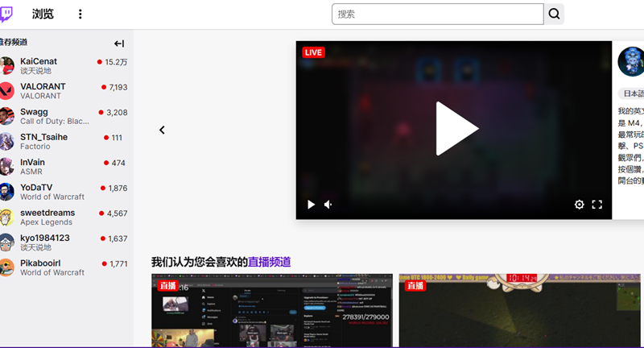Toggle mute on featured player
Screen dimensions: 644x348
328,204
